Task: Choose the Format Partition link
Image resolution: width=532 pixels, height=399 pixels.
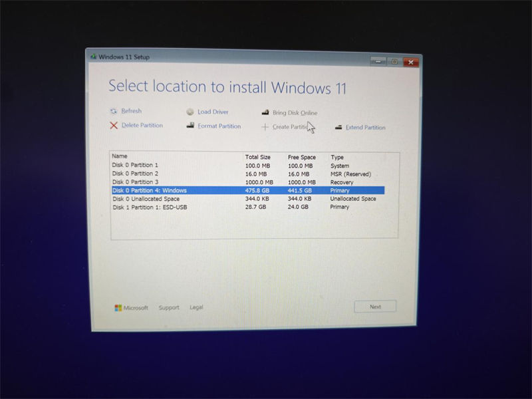Action: point(219,126)
